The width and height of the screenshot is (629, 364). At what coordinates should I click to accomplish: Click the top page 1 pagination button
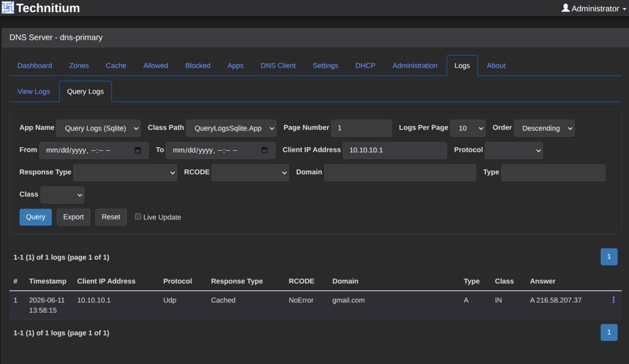pyautogui.click(x=609, y=257)
